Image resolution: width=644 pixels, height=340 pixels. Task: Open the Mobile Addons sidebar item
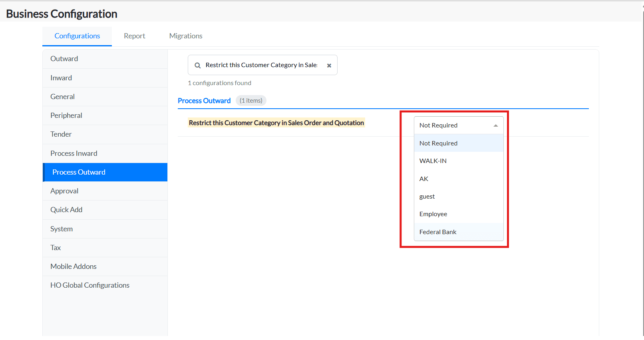coord(74,266)
